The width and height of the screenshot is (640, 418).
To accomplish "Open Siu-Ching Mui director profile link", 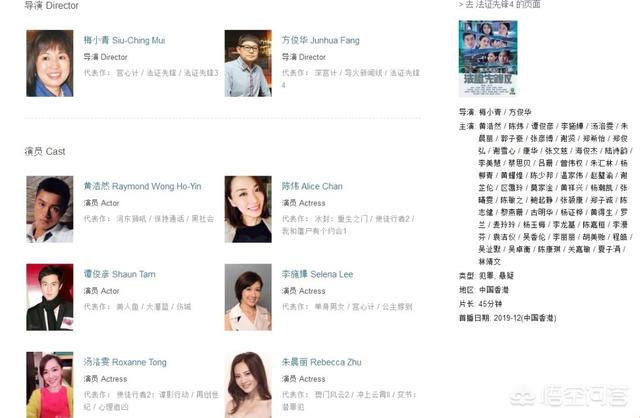I will (124, 40).
